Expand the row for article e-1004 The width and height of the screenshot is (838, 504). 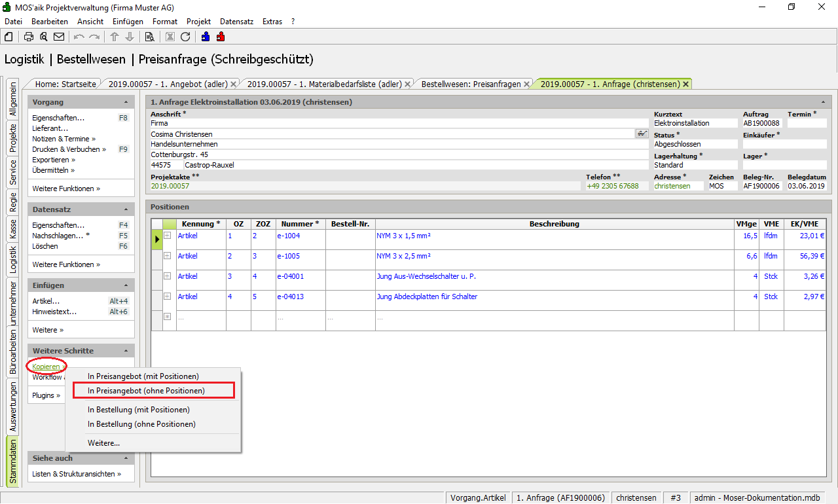point(168,236)
